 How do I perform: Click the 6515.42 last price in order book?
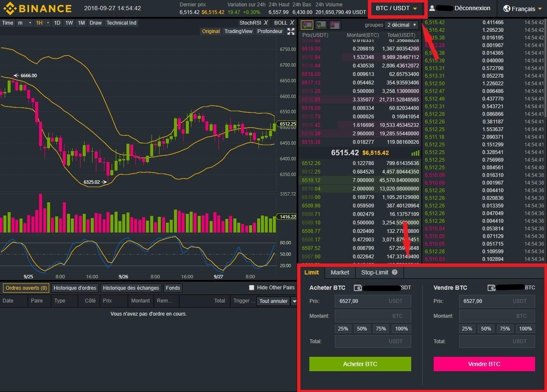point(345,153)
